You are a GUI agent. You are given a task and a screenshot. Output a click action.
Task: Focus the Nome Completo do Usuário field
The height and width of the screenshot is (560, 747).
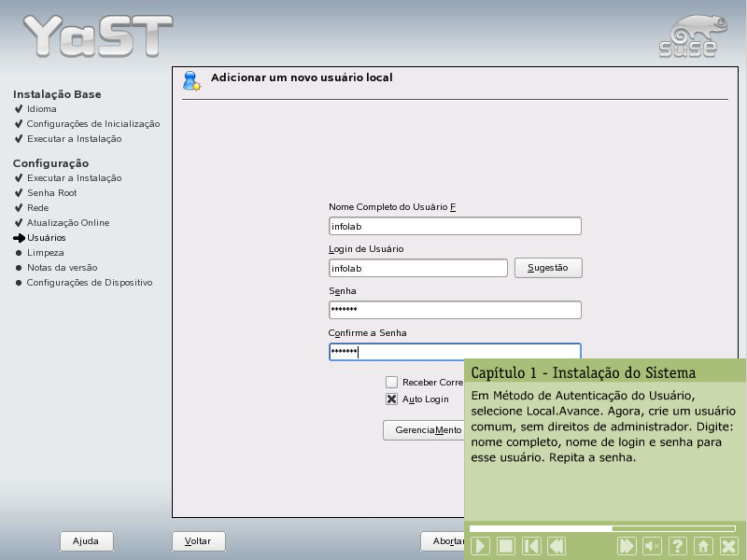(455, 226)
